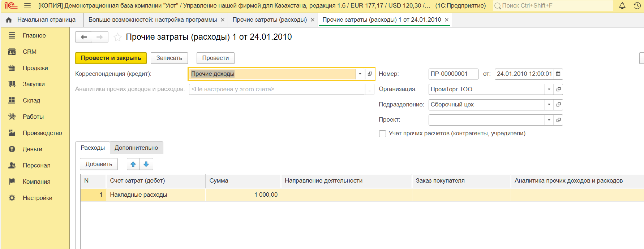Click into the Номер input field

[x=453, y=74]
